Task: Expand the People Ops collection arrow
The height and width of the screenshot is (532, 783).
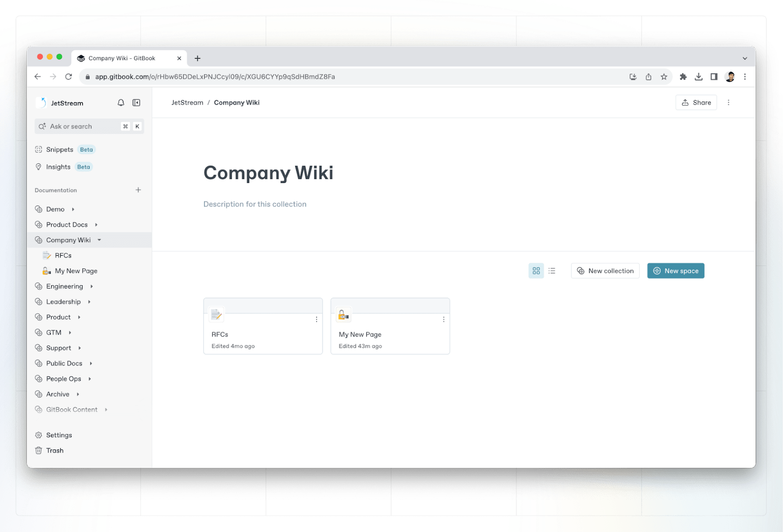Action: [x=90, y=379]
